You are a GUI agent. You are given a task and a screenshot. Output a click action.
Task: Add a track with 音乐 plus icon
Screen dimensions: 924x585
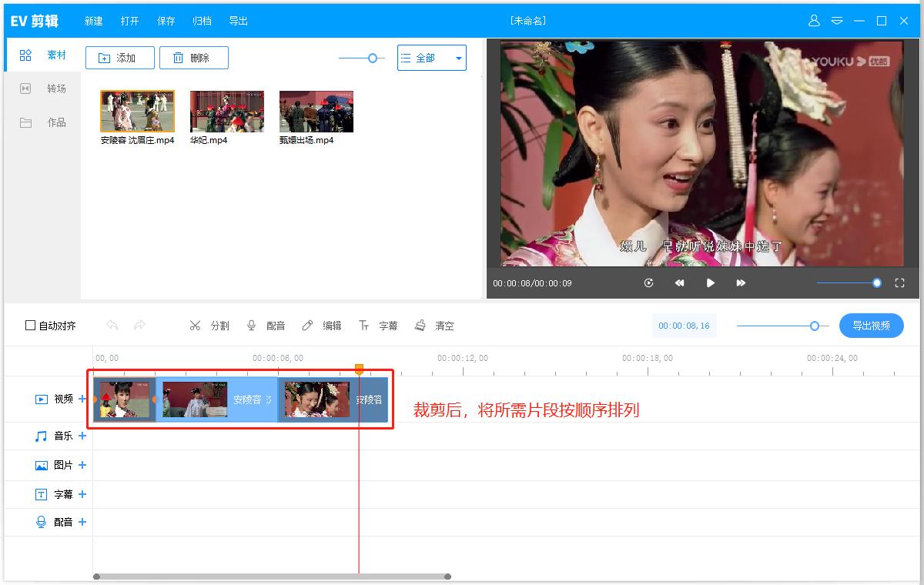[x=82, y=436]
